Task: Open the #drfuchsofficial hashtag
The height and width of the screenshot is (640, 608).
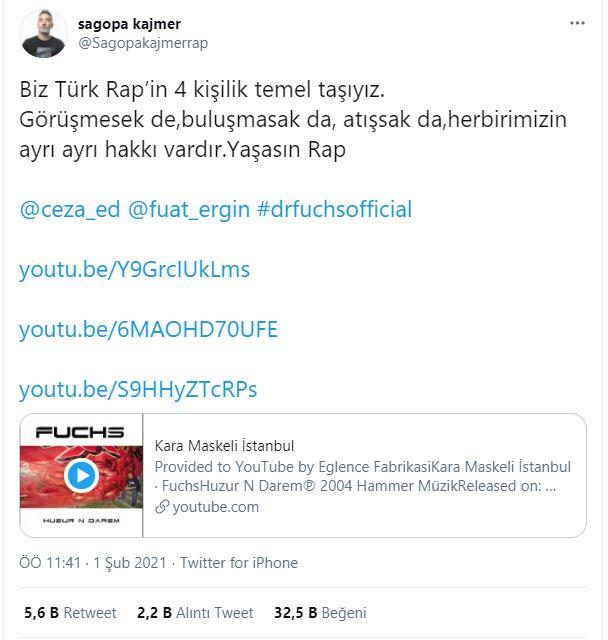Action: pos(335,209)
